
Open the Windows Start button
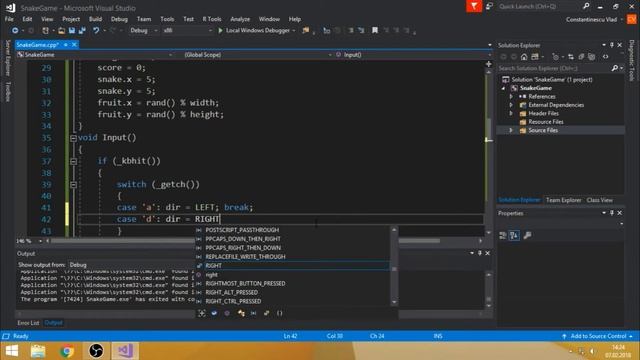(x=12, y=351)
